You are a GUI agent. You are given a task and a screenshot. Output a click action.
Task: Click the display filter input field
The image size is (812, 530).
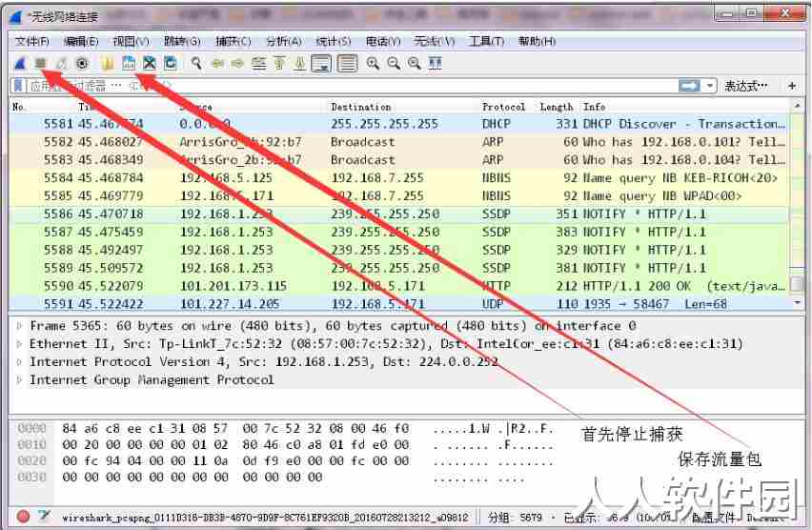(350, 86)
